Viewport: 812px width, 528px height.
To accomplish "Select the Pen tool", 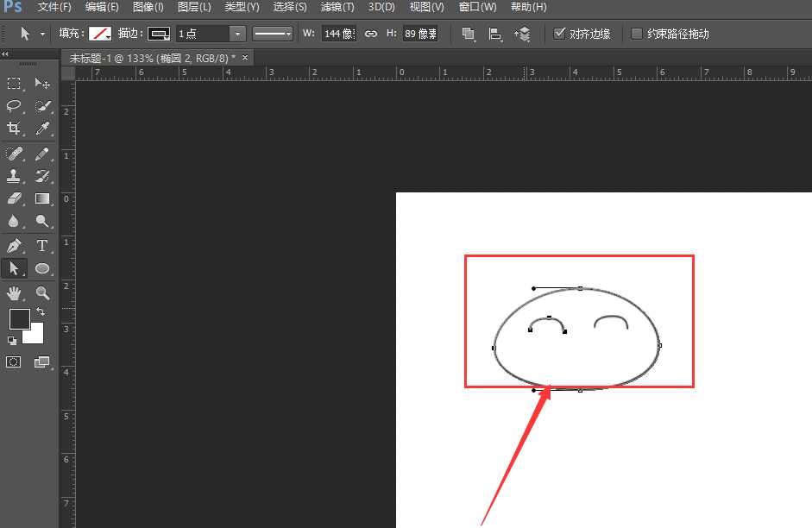I will pos(14,246).
